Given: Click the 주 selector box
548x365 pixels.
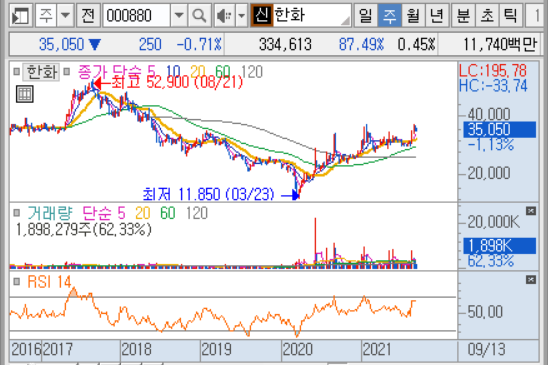Looking at the screenshot, I should 46,16.
